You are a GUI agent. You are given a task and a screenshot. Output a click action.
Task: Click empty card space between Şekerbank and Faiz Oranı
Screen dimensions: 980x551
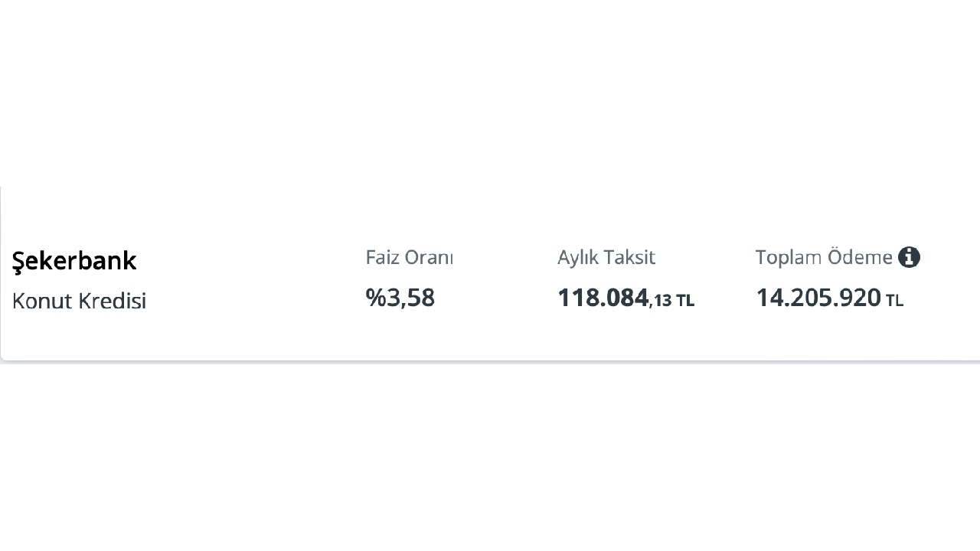point(253,279)
